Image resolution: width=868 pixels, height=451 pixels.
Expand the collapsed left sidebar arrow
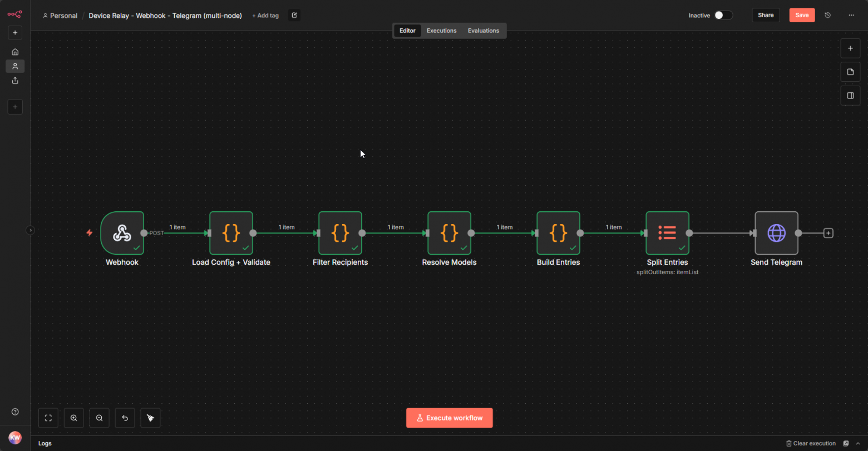(31, 230)
